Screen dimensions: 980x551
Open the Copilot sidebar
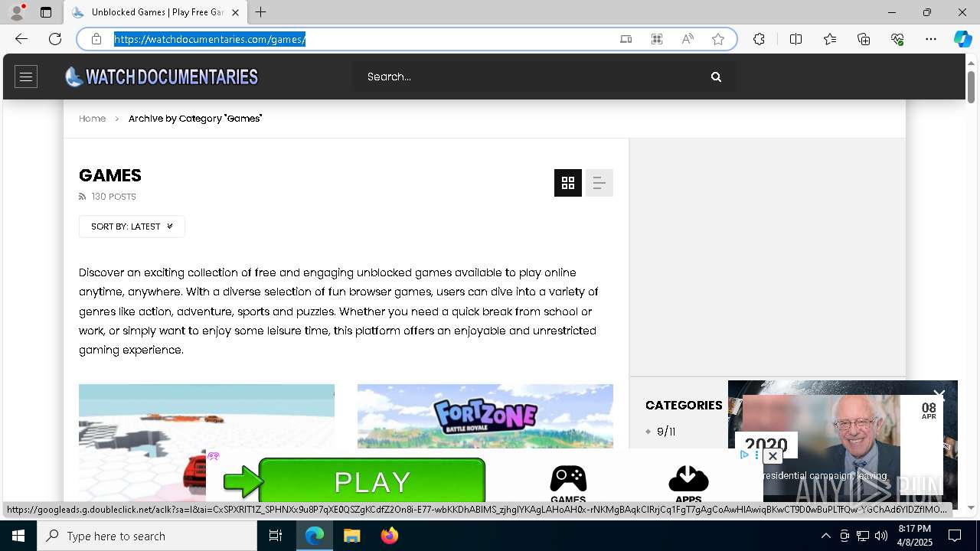click(x=962, y=39)
